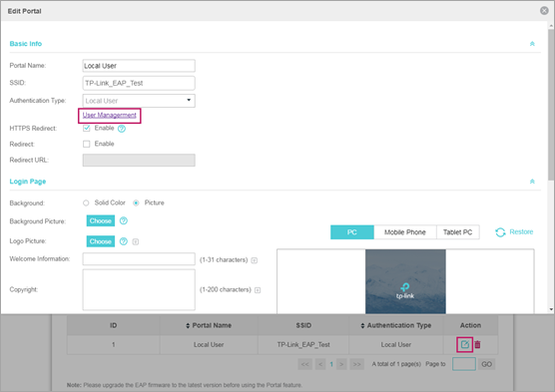The height and width of the screenshot is (392, 555).
Task: Click the SSID field TP-Link_EAP_Test
Action: click(x=139, y=83)
